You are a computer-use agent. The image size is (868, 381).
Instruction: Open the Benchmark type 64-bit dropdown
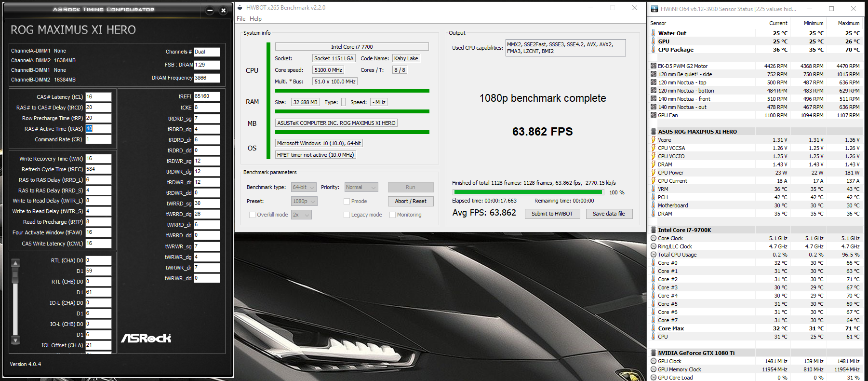tap(304, 187)
